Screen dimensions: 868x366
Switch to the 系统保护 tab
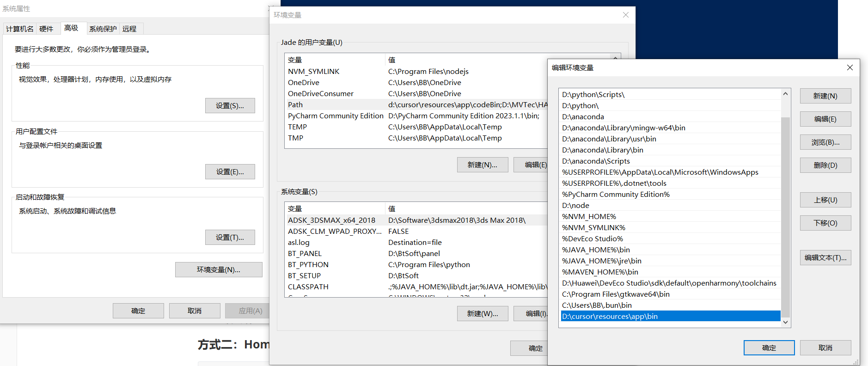coord(103,29)
